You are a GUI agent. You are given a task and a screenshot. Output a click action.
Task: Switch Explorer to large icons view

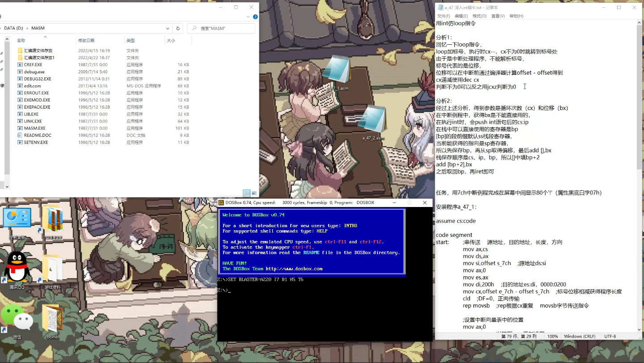[254, 193]
